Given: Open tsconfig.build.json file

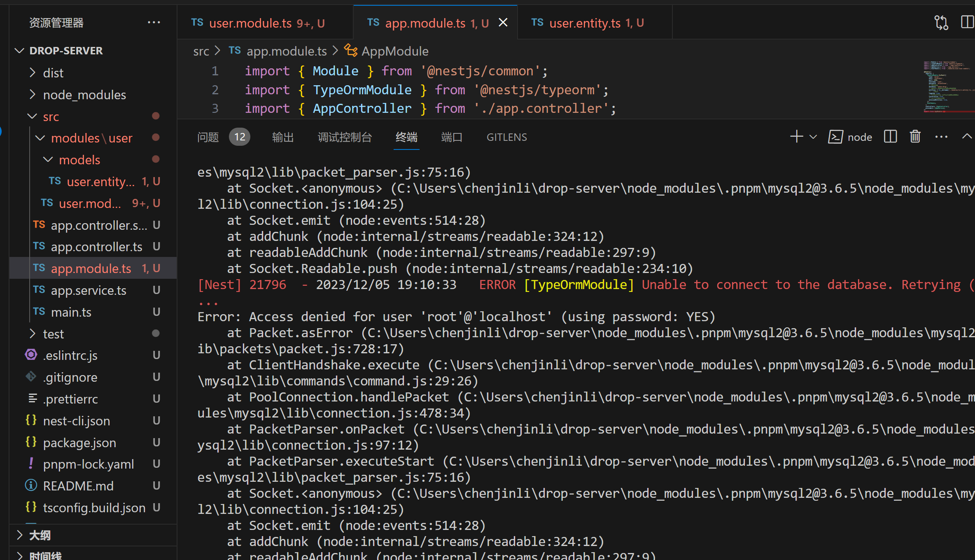Looking at the screenshot, I should point(93,508).
